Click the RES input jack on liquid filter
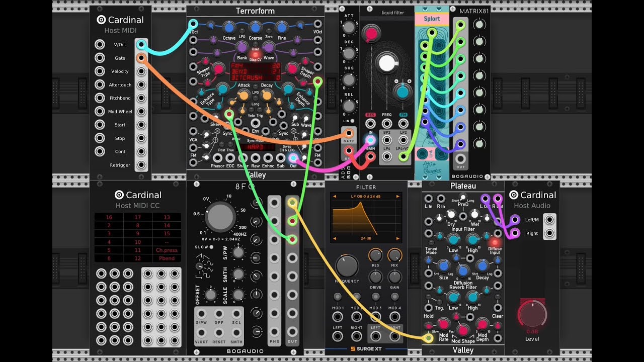 click(x=370, y=123)
